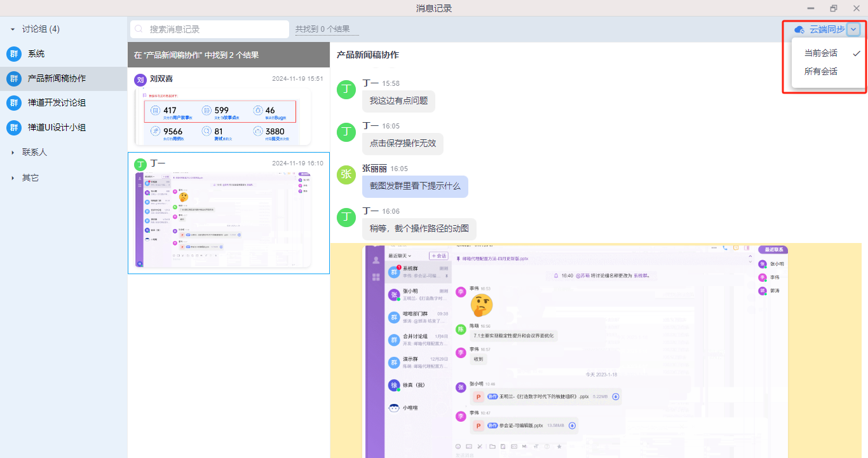Image resolution: width=868 pixels, height=458 pixels.
Task: Open the 产品新闻稿协作 conversation
Action: tap(57, 79)
